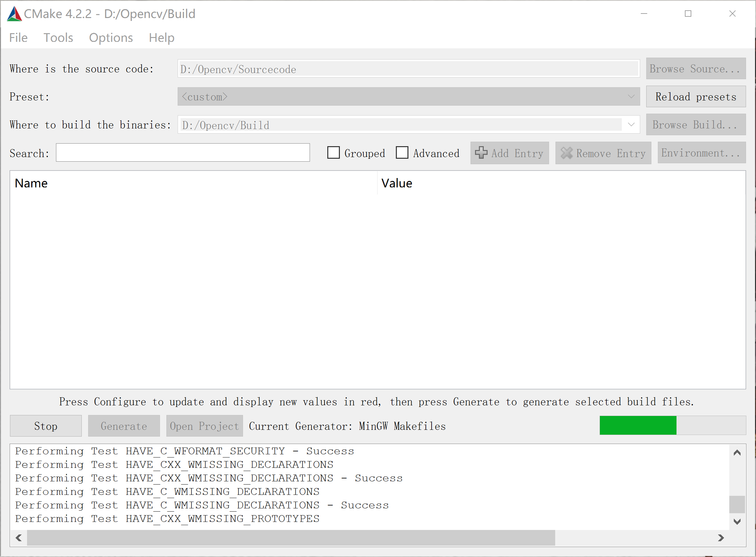
Task: Click the Name column header
Action: (31, 184)
